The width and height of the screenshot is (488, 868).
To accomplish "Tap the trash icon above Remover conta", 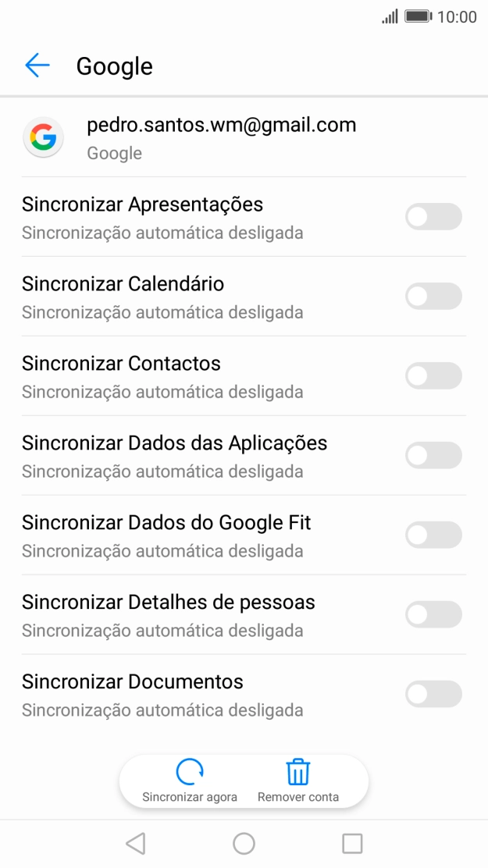I will [297, 771].
